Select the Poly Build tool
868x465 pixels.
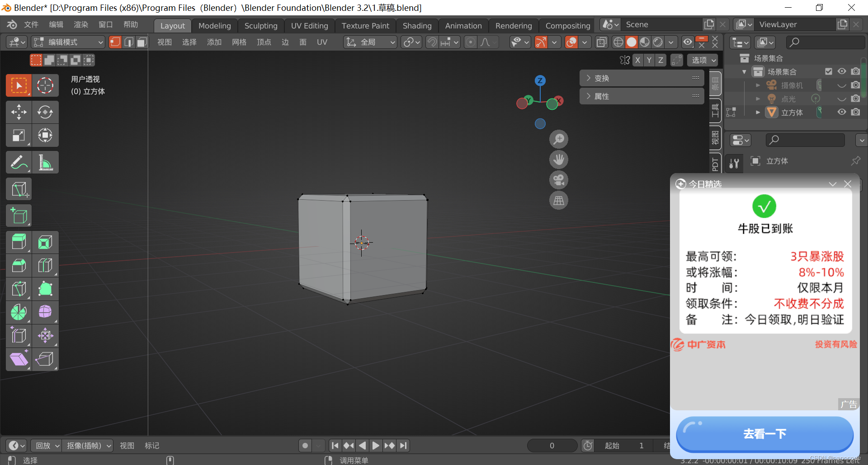45,289
